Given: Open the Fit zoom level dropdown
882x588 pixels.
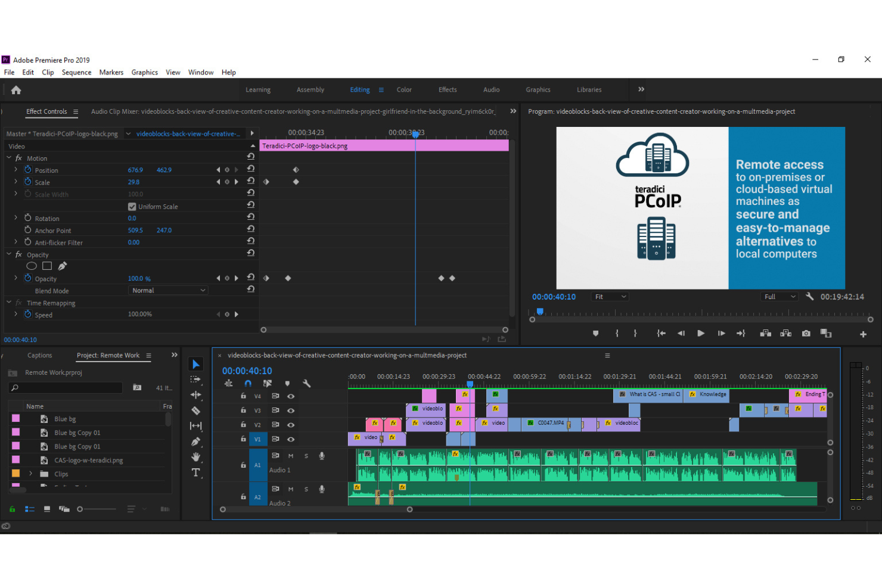Looking at the screenshot, I should [x=610, y=297].
